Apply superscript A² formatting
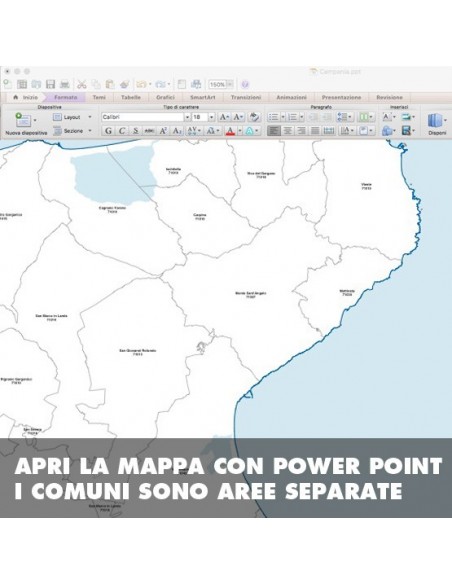 [x=163, y=131]
